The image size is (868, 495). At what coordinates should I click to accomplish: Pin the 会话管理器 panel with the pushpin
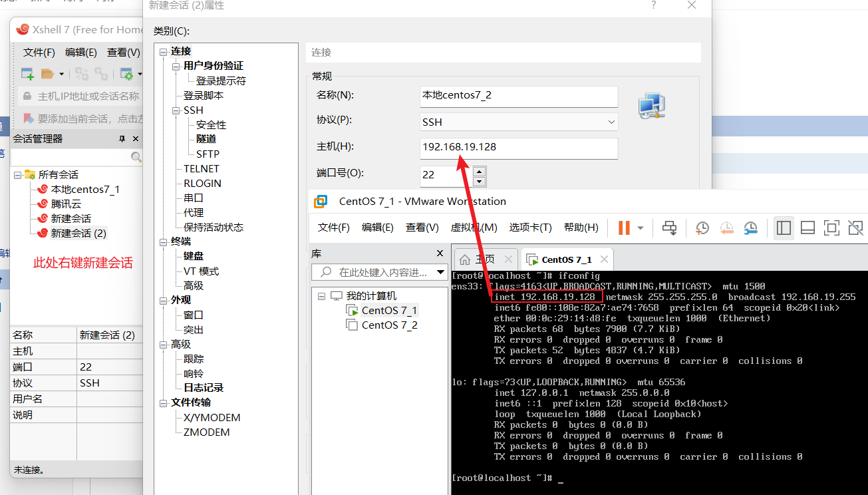[122, 139]
